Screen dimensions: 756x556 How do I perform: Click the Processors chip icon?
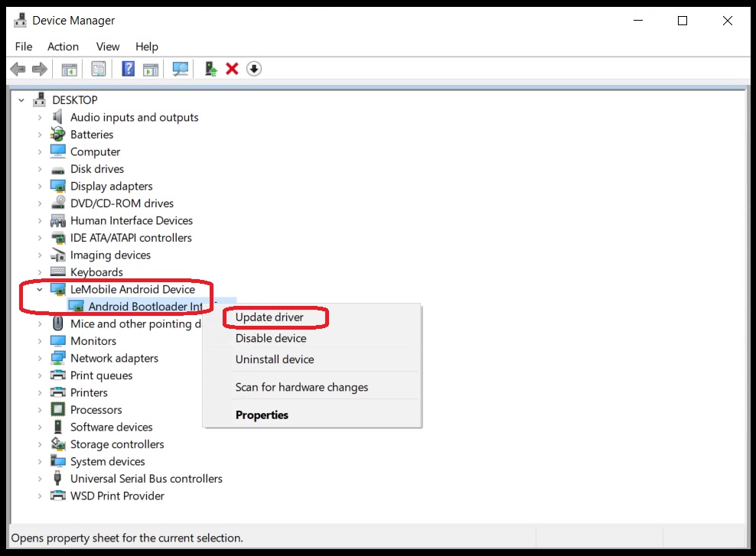tap(58, 409)
